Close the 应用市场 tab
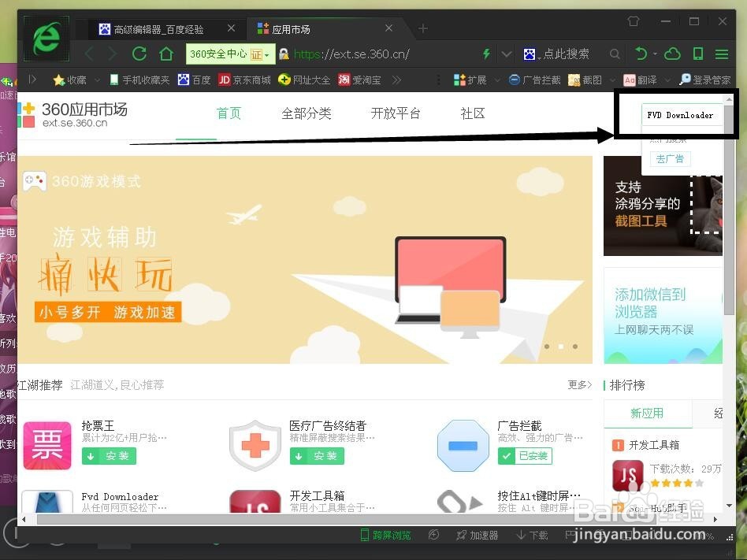Image resolution: width=747 pixels, height=560 pixels. point(388,28)
